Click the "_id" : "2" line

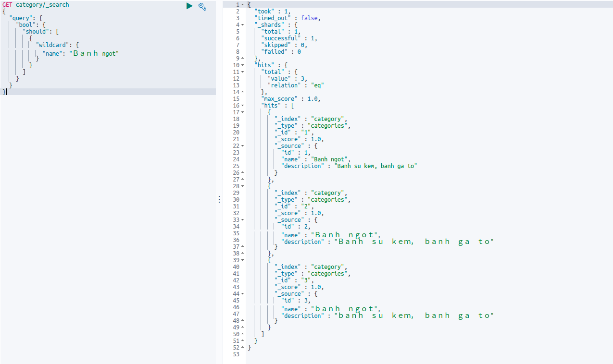[294, 206]
